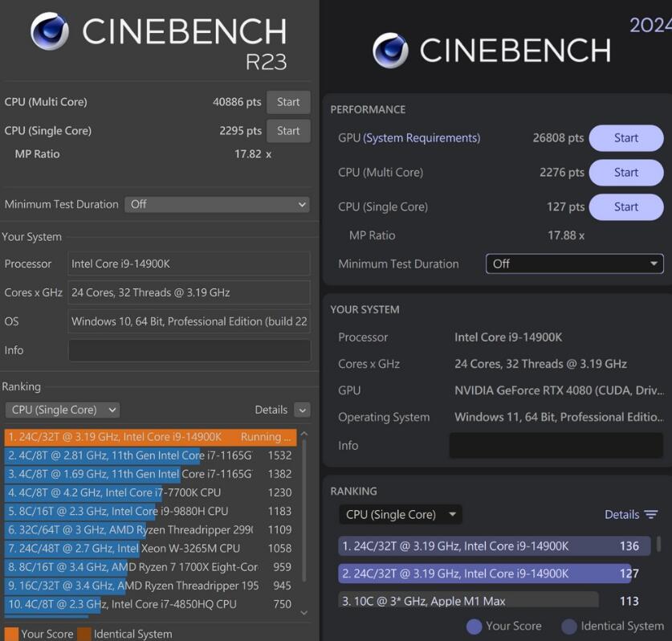Click the R23 OS field Windows 10
The width and height of the screenshot is (672, 641).
coord(189,321)
